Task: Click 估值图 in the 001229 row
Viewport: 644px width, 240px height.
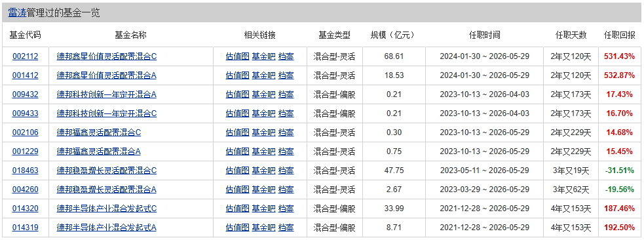Action: pos(237,151)
